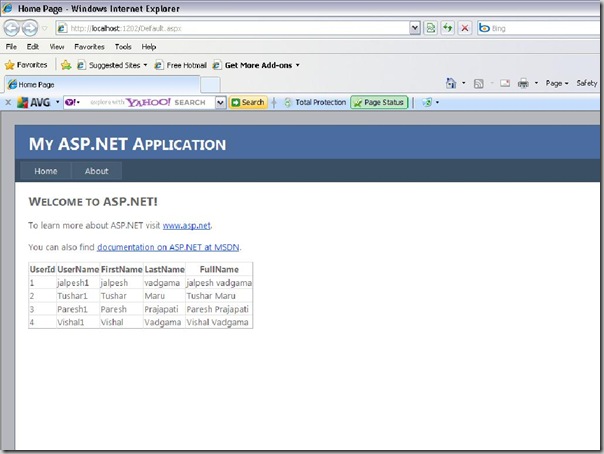This screenshot has width=604, height=454.
Task: Click the AVG toolbar logo
Action: tap(33, 102)
